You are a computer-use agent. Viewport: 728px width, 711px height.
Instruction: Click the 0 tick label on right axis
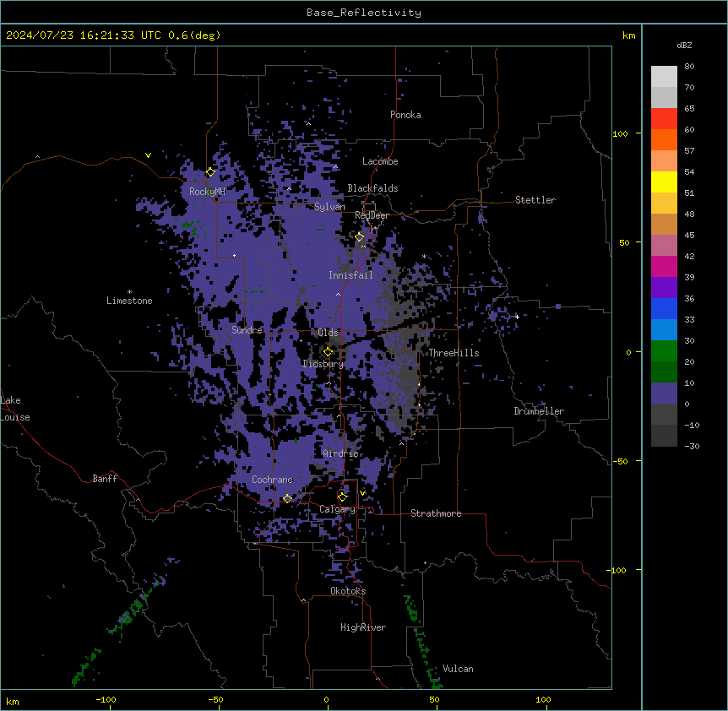(628, 353)
